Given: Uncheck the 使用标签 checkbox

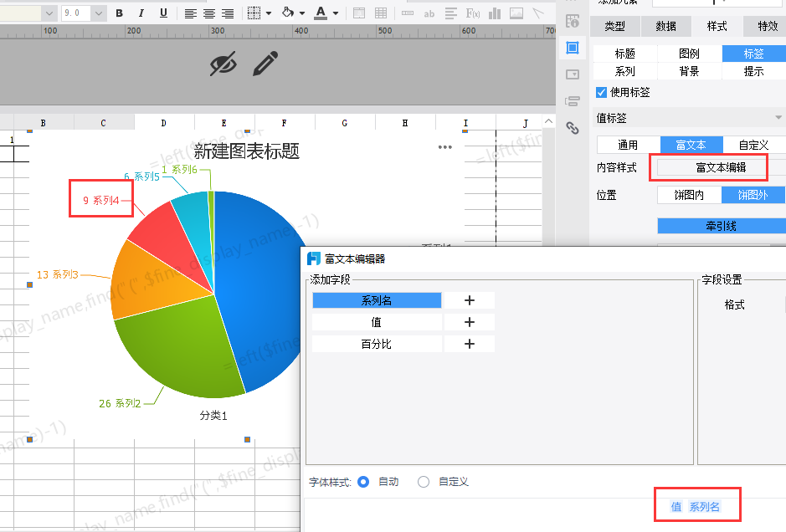Looking at the screenshot, I should click(x=602, y=92).
